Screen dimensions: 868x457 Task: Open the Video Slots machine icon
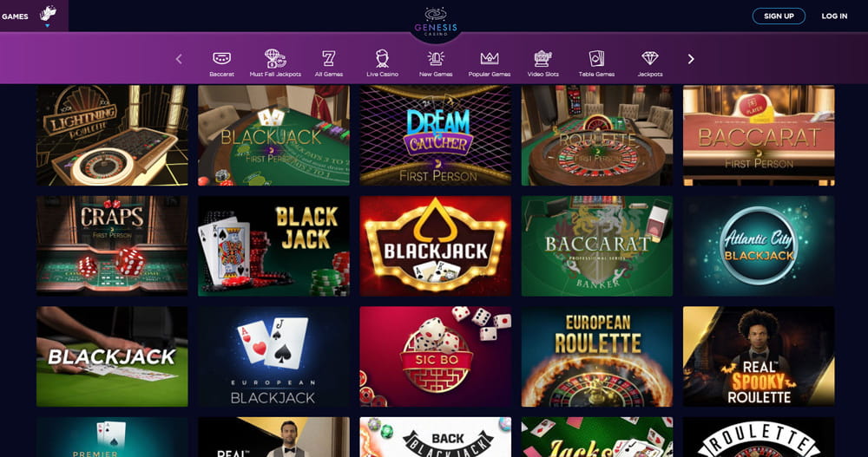click(542, 58)
